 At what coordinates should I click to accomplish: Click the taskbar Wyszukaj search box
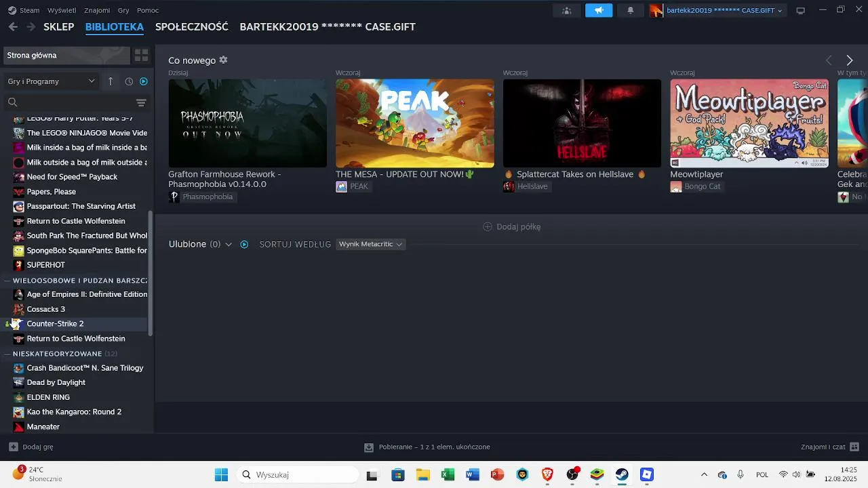pos(296,474)
